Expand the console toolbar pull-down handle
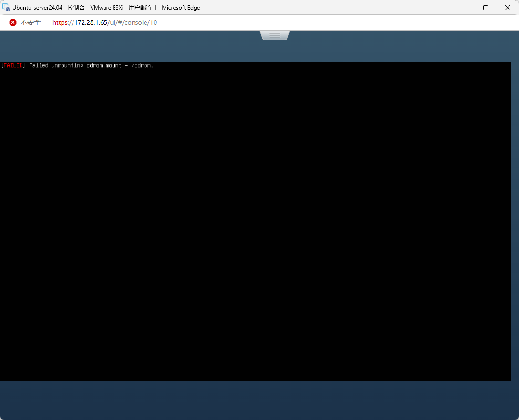The width and height of the screenshot is (519, 420). [275, 35]
